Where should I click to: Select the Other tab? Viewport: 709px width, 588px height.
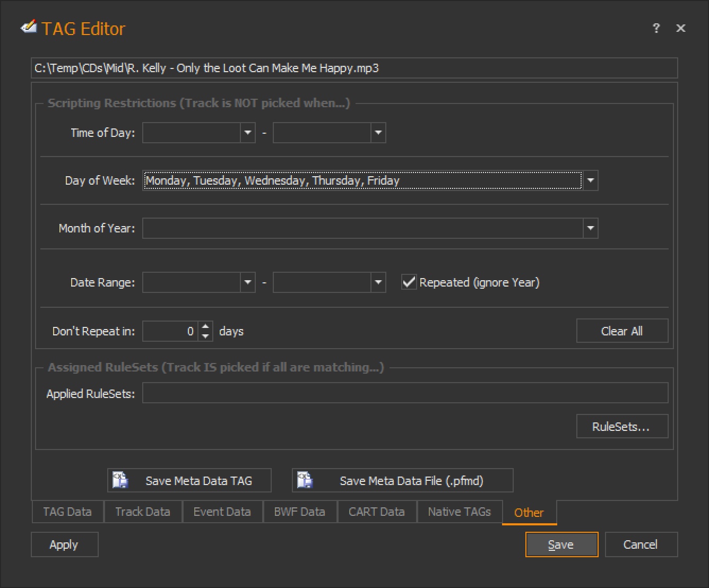point(529,513)
